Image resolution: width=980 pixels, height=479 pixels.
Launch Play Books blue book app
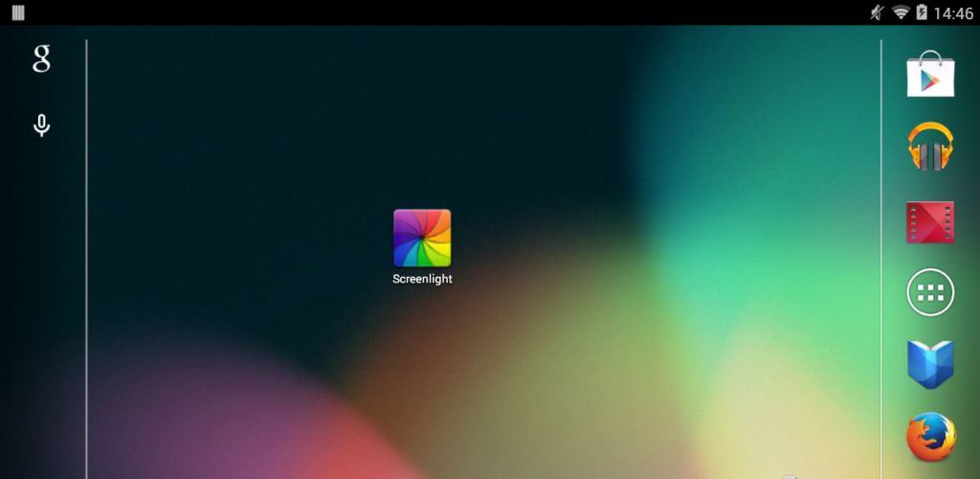click(930, 365)
